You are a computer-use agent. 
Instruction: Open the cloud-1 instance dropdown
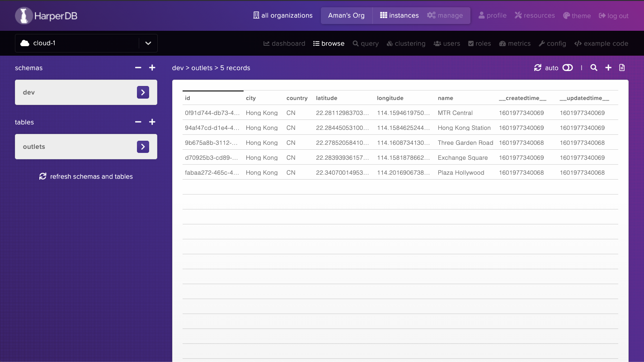point(148,43)
